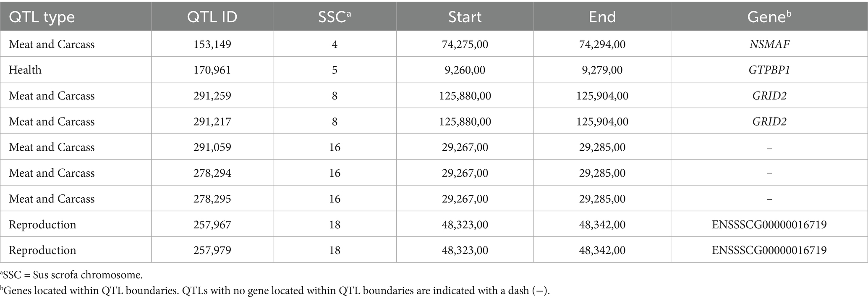
Task: Select the QTL ID column header
Action: (212, 17)
